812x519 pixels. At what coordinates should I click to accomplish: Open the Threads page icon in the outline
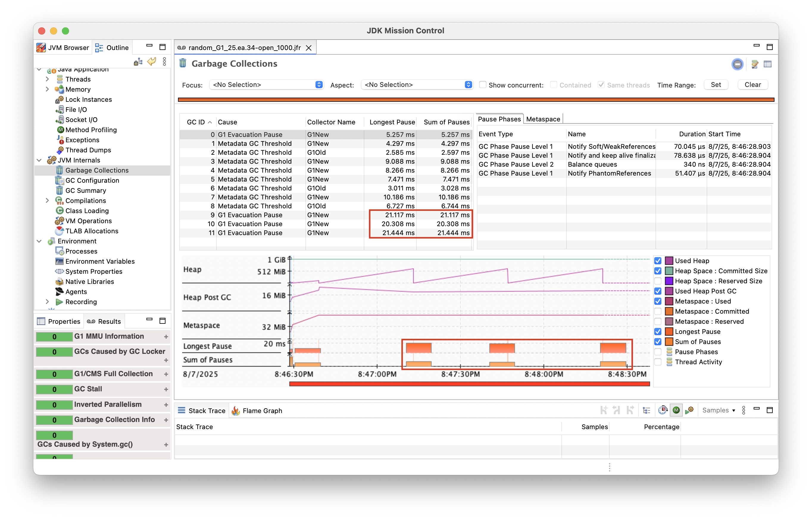(x=60, y=79)
